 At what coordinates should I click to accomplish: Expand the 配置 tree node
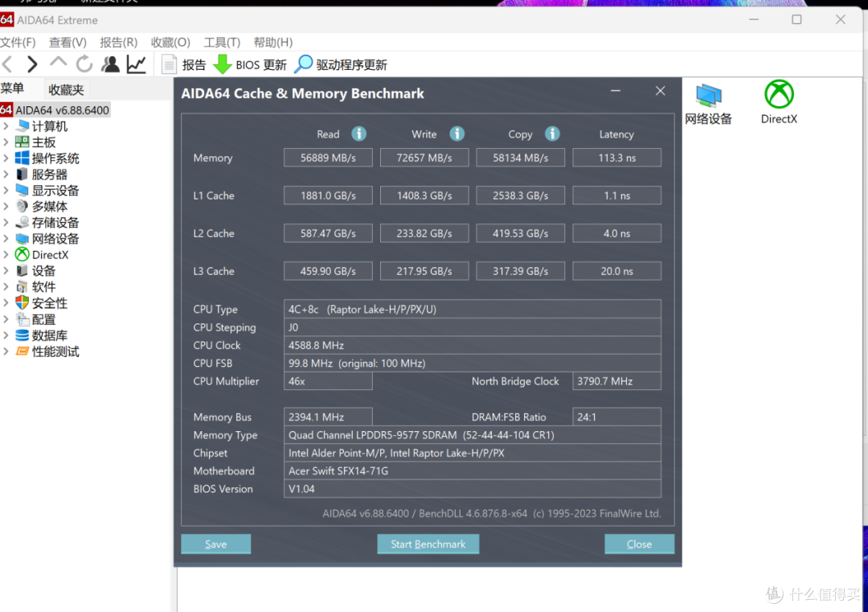pos(6,319)
